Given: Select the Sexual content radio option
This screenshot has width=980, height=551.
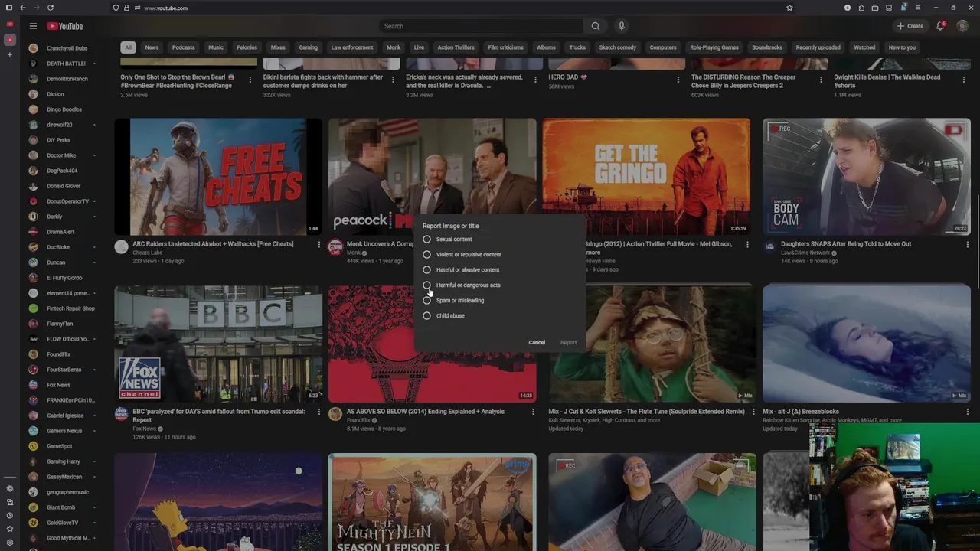Looking at the screenshot, I should coord(426,240).
